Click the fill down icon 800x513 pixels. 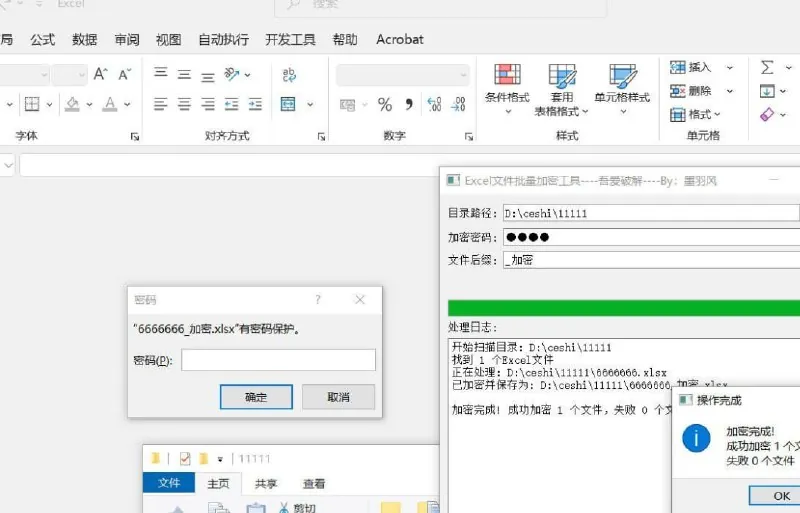tap(767, 91)
